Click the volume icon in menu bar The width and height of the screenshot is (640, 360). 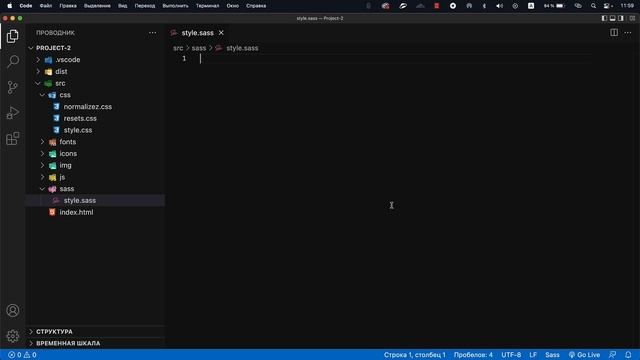click(x=499, y=6)
